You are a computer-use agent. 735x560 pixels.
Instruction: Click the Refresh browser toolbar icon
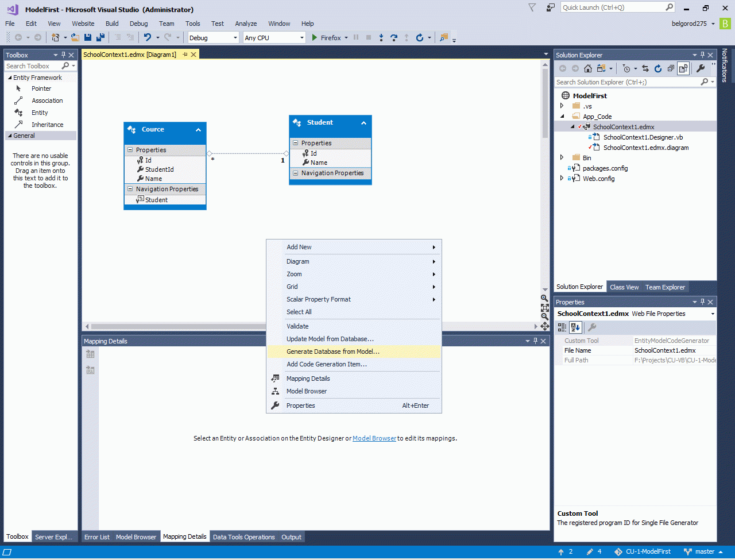point(420,37)
